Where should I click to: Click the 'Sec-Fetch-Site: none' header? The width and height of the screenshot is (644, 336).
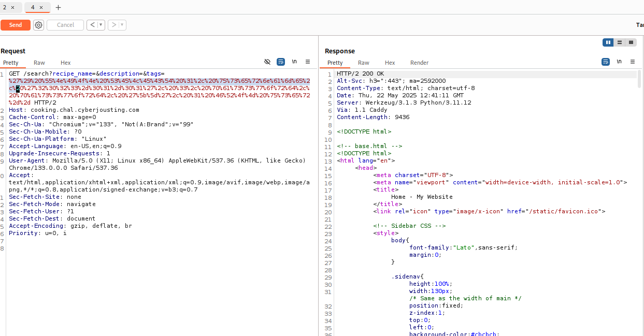[x=45, y=197]
